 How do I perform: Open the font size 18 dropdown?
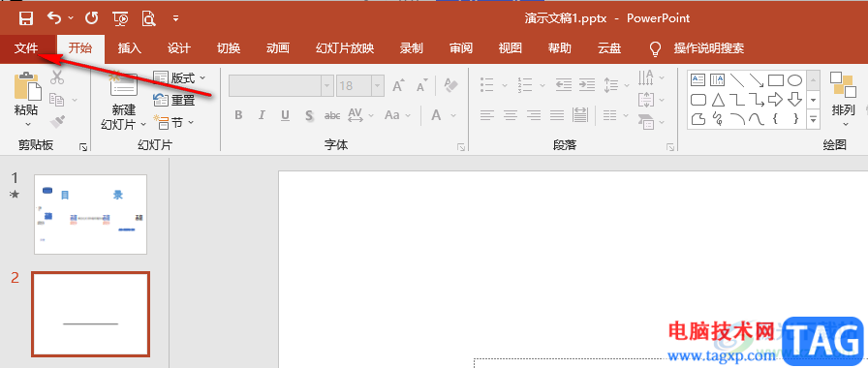click(x=378, y=86)
